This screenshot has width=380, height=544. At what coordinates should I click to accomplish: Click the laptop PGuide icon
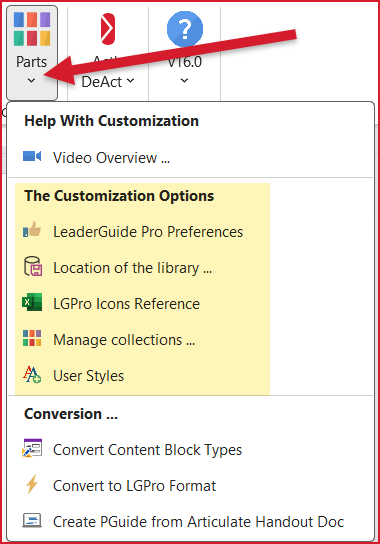[x=32, y=520]
